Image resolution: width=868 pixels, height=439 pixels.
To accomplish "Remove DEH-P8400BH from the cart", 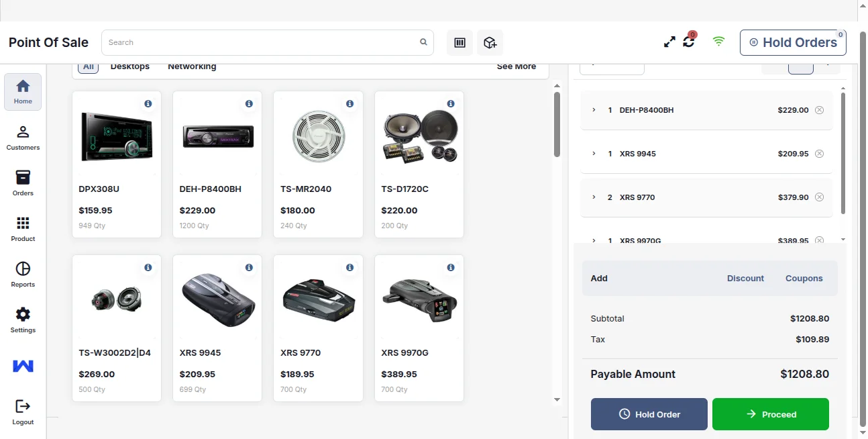I will [819, 110].
